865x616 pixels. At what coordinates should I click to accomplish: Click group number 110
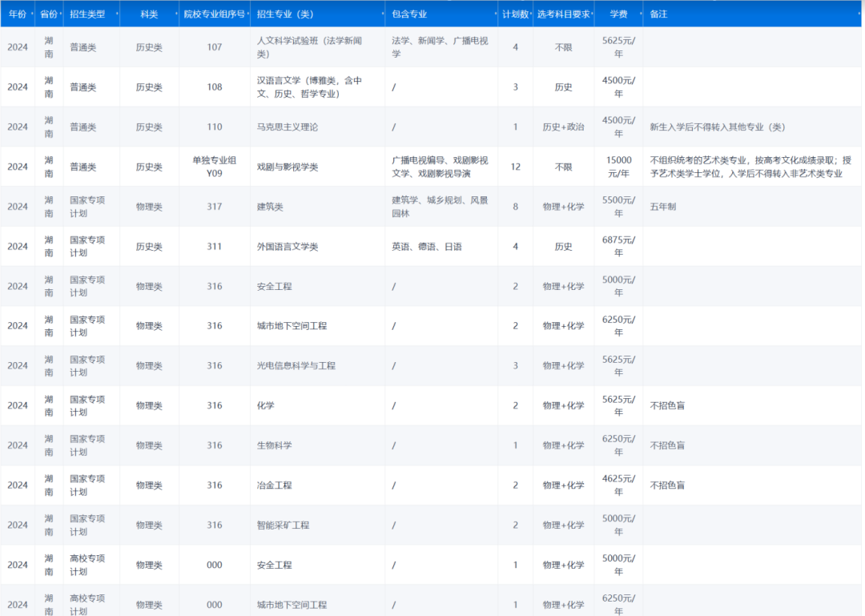coord(215,127)
